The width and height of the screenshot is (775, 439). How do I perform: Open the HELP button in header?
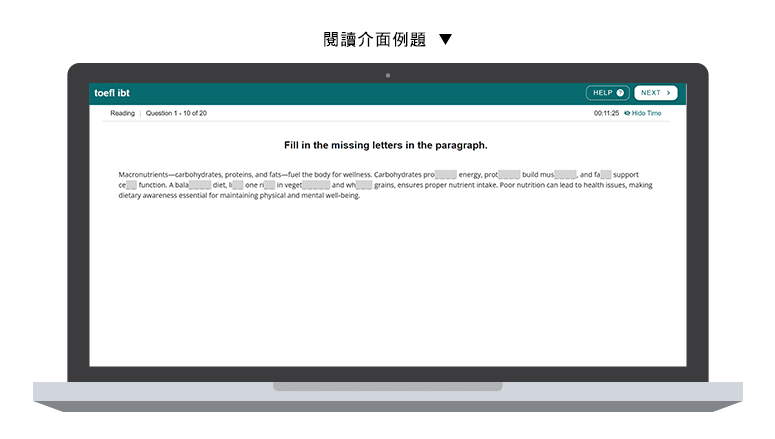click(x=607, y=93)
